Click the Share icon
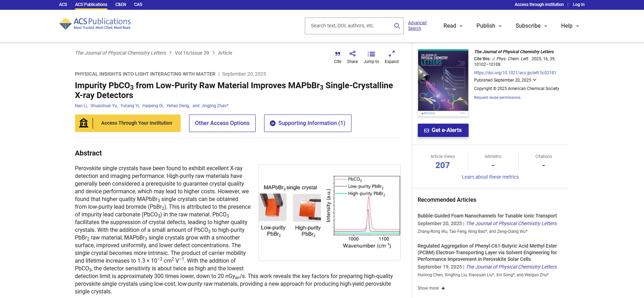The image size is (644, 298). (x=352, y=54)
